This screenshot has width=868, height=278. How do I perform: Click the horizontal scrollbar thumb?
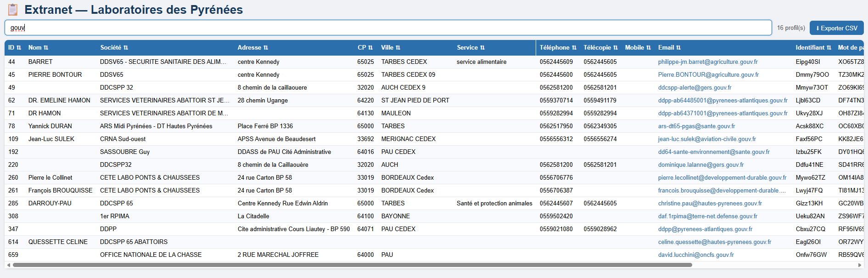coord(352,265)
